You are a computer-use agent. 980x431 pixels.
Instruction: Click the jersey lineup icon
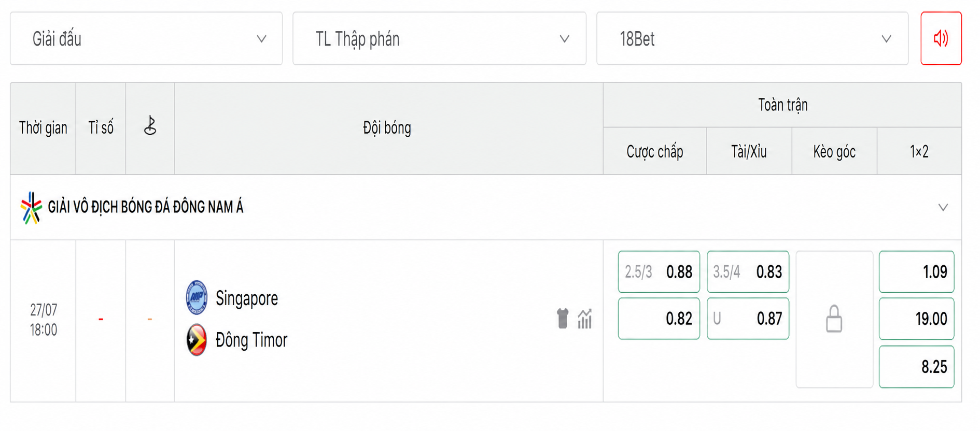tap(563, 319)
